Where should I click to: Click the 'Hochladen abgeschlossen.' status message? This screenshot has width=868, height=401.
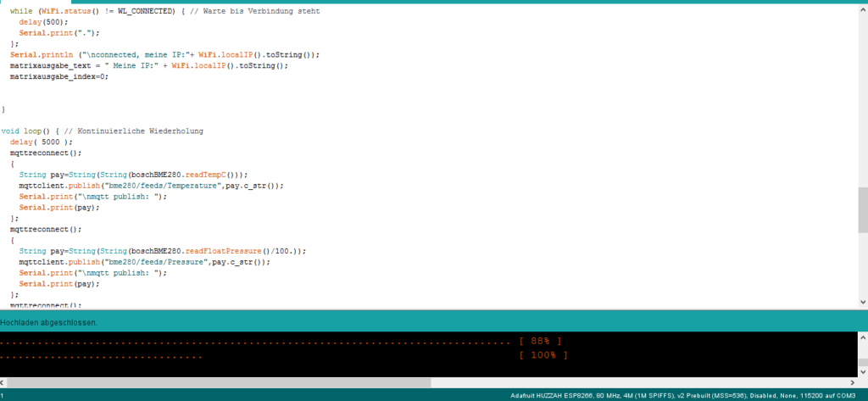[x=49, y=323]
